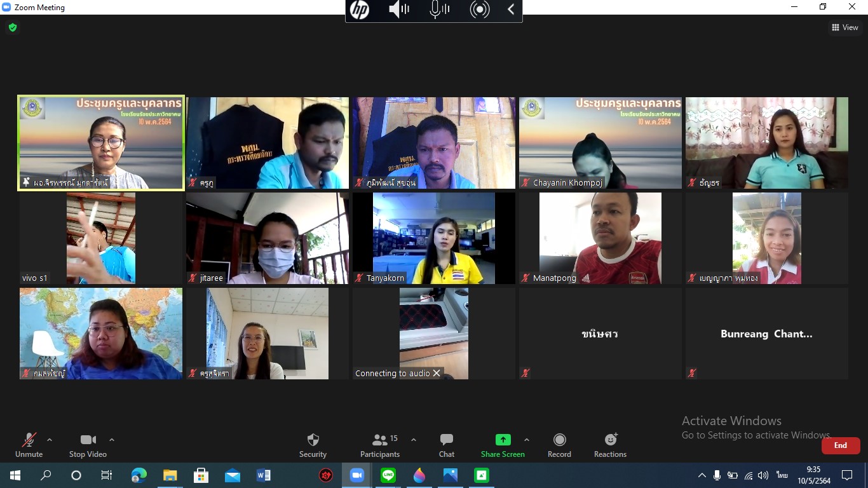Open the Security shield options
This screenshot has height=488, width=868.
313,445
